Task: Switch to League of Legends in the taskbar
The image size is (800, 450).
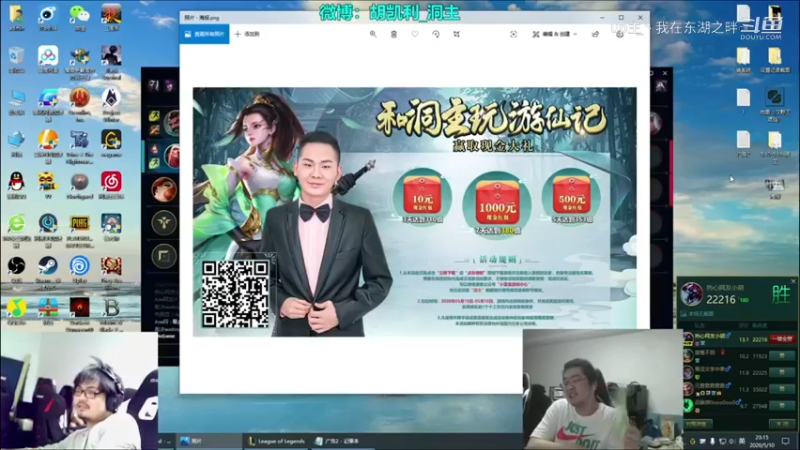Action: [276, 441]
